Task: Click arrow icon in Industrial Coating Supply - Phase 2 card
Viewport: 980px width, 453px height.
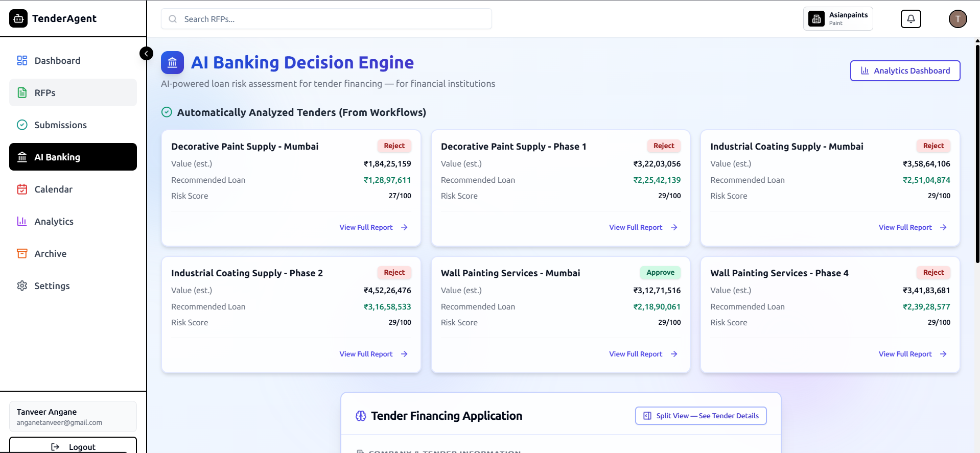Action: (x=404, y=354)
